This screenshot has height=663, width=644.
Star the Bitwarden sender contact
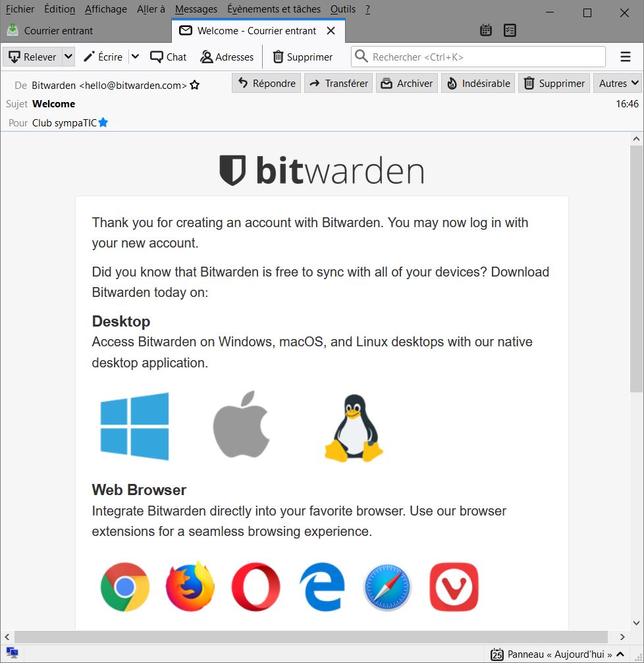click(x=195, y=86)
